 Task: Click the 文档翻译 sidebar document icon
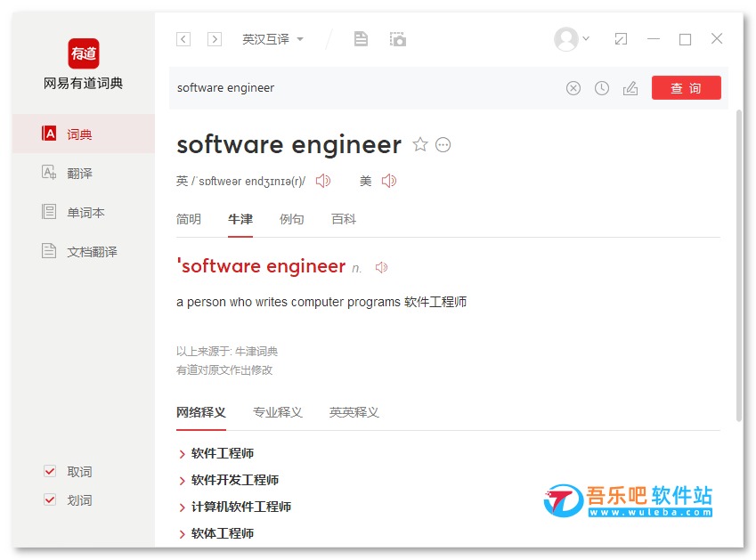[x=49, y=250]
